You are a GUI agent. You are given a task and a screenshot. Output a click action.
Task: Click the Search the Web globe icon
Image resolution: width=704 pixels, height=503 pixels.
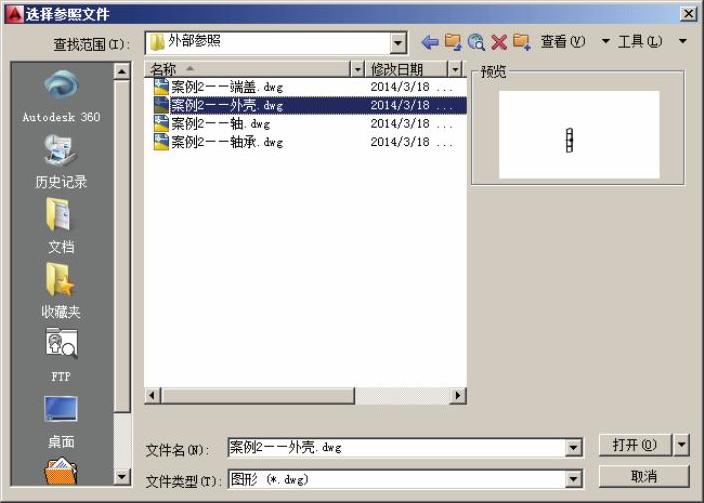click(476, 42)
